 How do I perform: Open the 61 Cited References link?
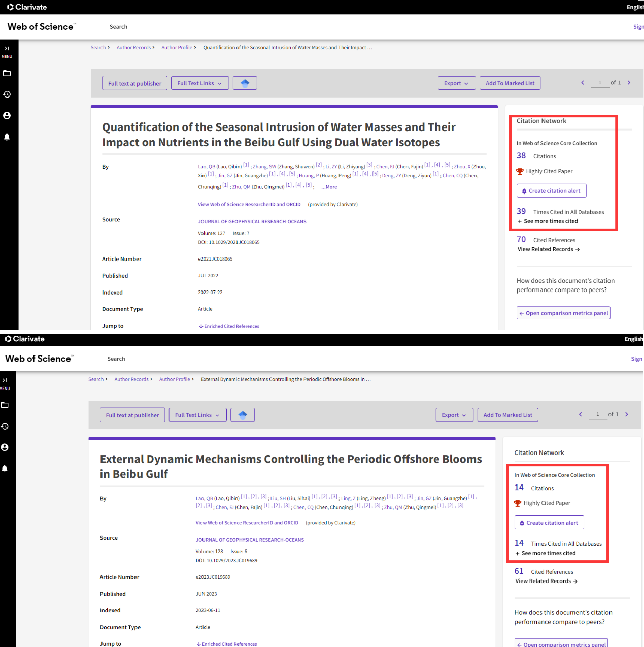tap(519, 571)
